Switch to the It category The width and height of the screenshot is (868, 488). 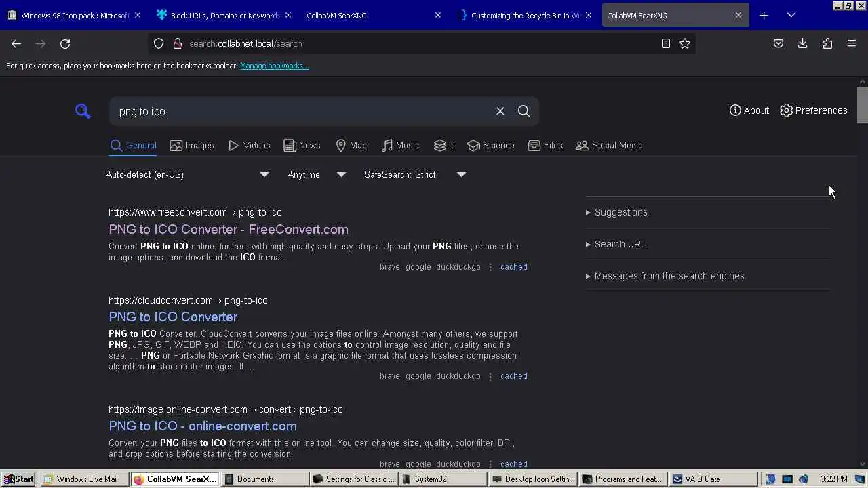coord(443,145)
